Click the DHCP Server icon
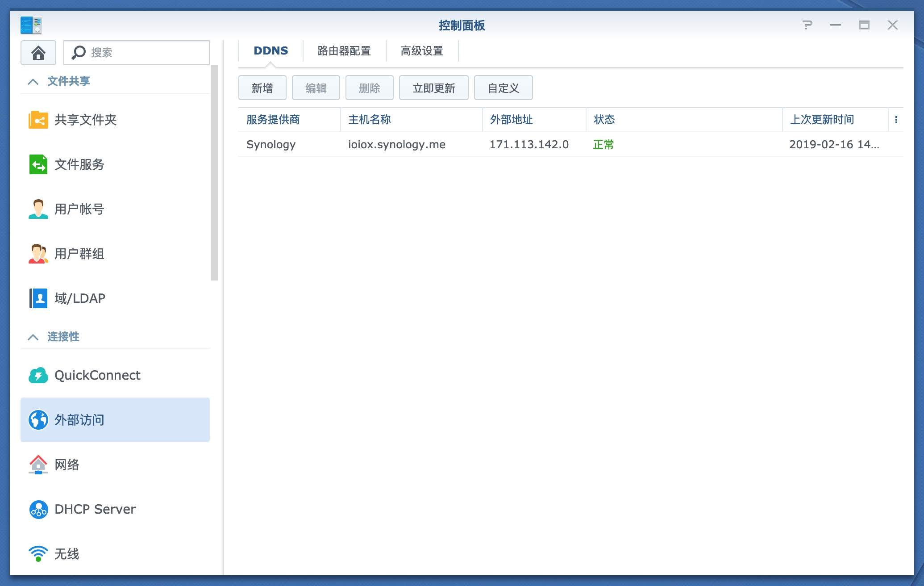Image resolution: width=924 pixels, height=586 pixels. (38, 509)
